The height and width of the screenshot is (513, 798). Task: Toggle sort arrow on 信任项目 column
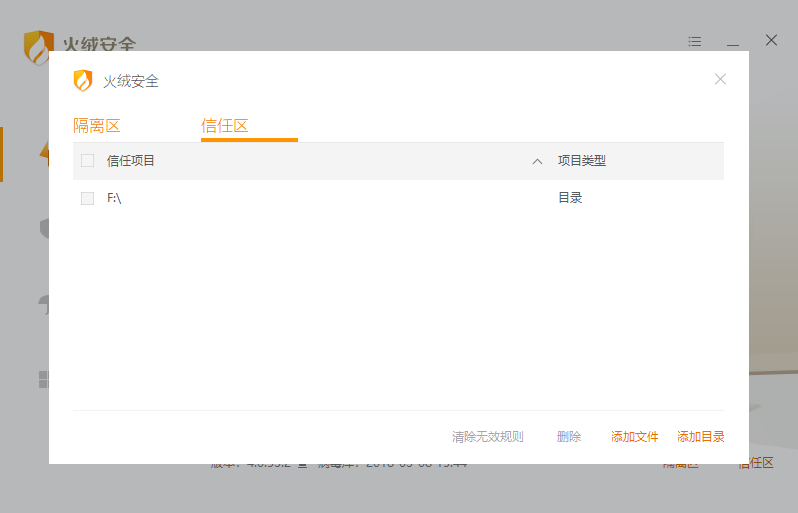pyautogui.click(x=537, y=161)
